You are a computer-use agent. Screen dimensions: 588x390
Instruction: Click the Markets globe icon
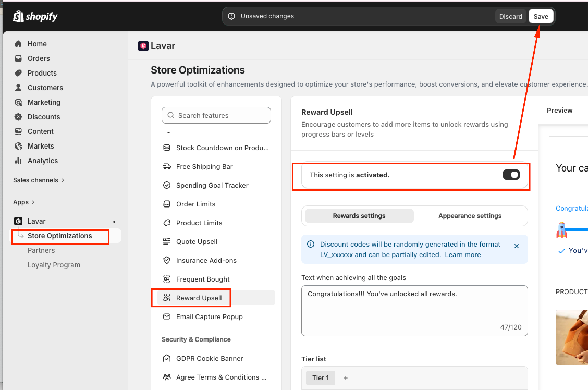pyautogui.click(x=18, y=146)
